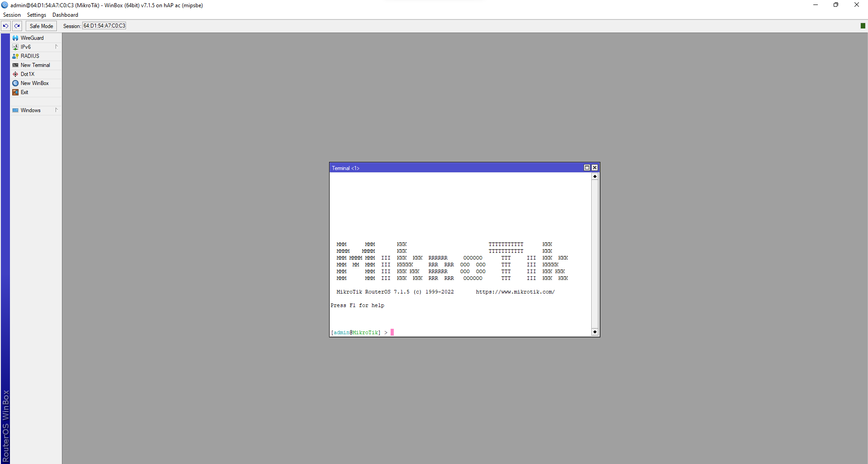Click the green connection status indicator
The image size is (868, 464).
[x=863, y=26]
